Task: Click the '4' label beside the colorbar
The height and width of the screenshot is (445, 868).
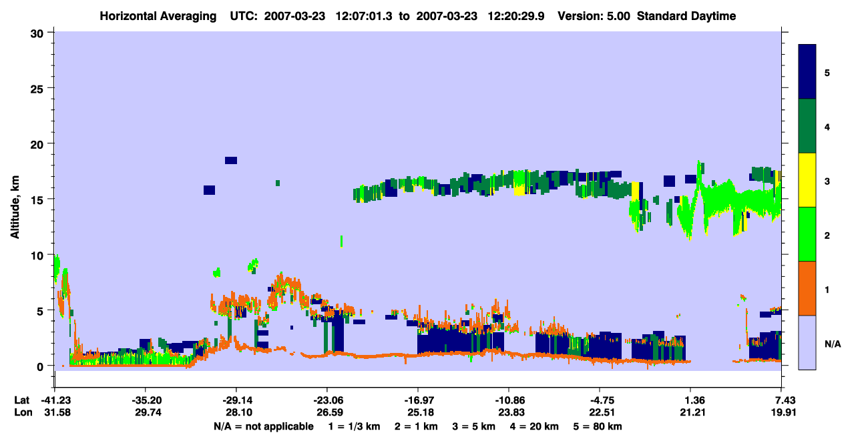Action: click(x=827, y=127)
